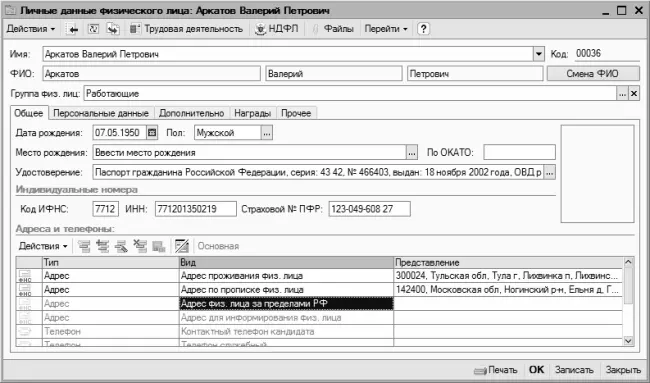
Task: Click the patronymic field containing Петрович
Action: pos(475,74)
